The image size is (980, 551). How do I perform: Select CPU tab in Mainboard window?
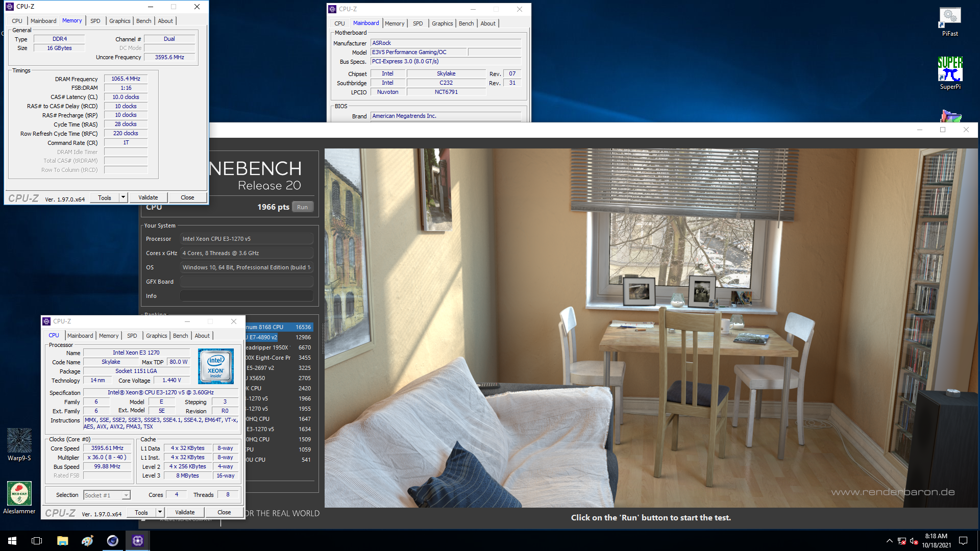click(x=339, y=23)
